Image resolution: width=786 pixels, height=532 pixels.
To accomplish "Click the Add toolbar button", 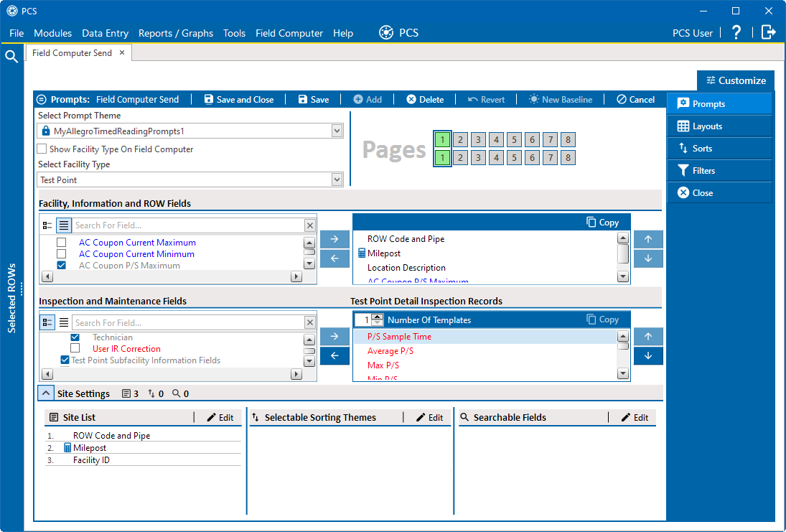I will [368, 99].
